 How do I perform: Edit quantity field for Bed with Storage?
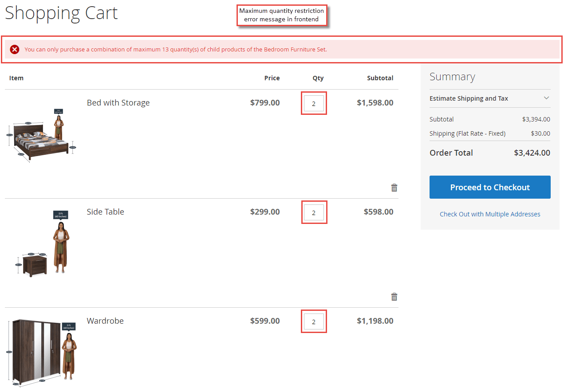pyautogui.click(x=314, y=103)
